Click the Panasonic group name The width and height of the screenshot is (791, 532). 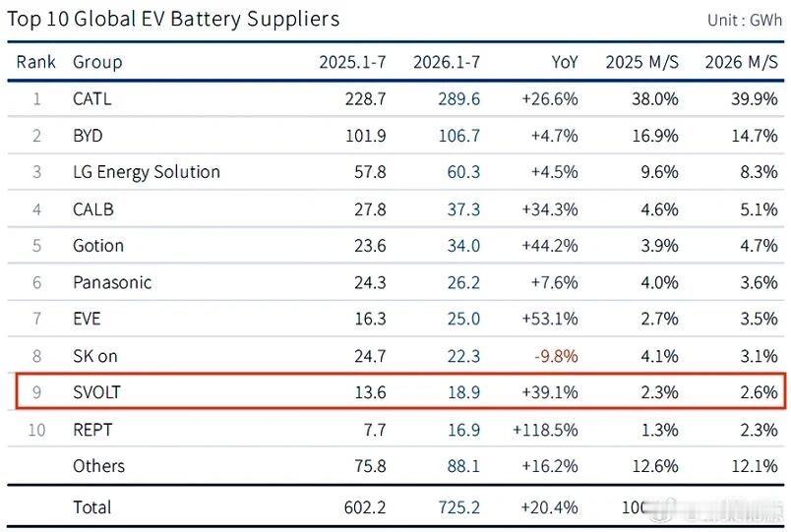(112, 282)
